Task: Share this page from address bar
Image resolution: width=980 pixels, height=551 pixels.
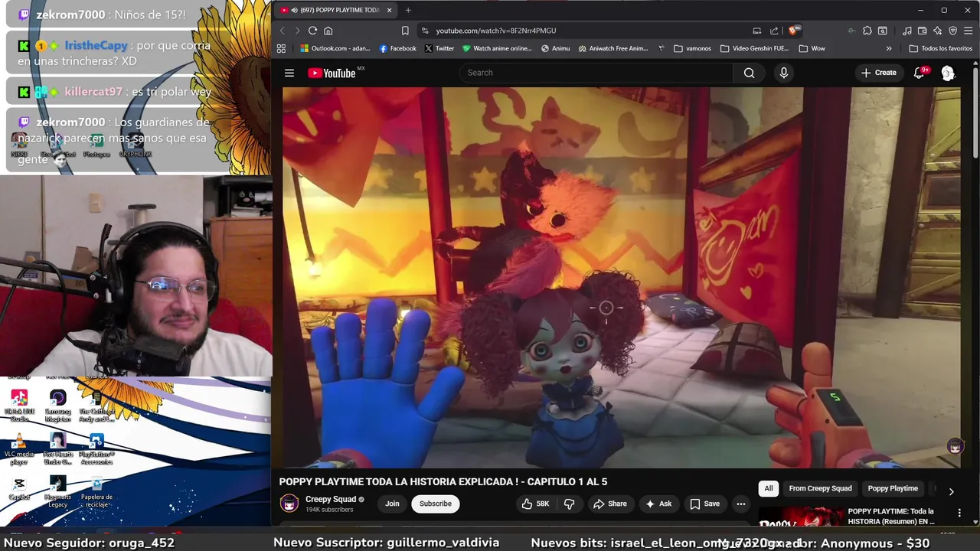Action: [x=774, y=31]
